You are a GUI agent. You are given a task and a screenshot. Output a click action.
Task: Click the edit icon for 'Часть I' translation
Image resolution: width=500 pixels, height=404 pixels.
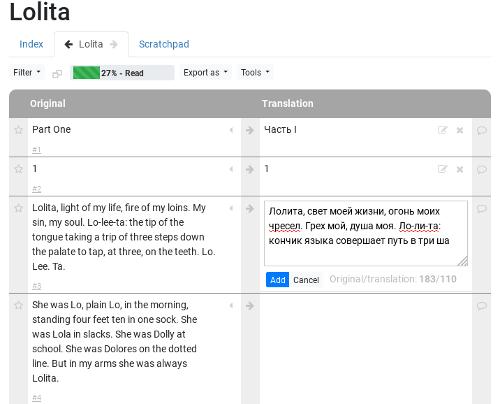pos(442,130)
